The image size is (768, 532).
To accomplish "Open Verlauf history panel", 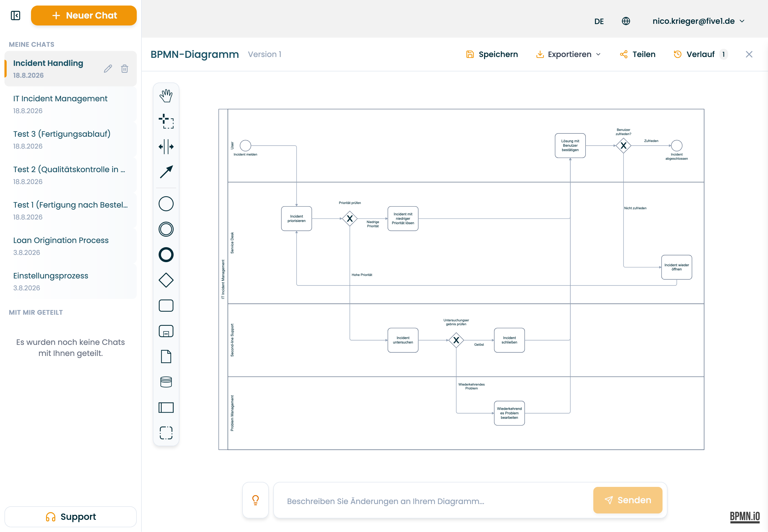I will point(700,54).
